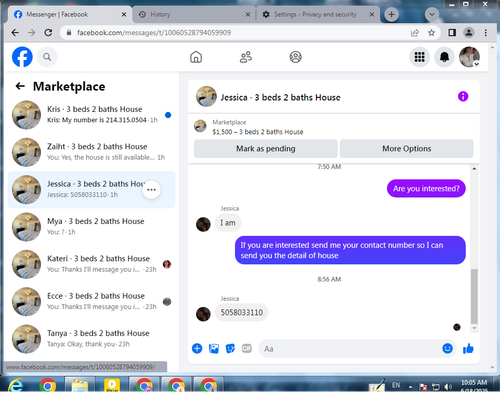This screenshot has height=396, width=500.
Task: Open Internet Explorer from the taskbar
Action: pos(15,385)
